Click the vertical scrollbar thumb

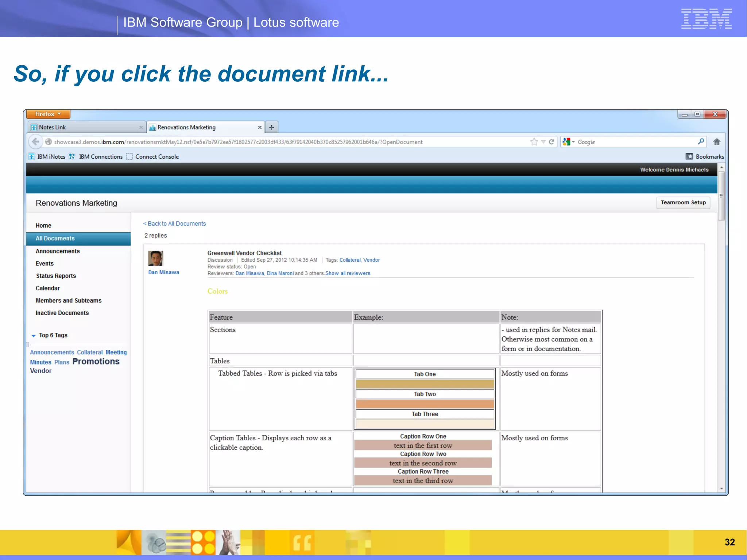pyautogui.click(x=721, y=196)
